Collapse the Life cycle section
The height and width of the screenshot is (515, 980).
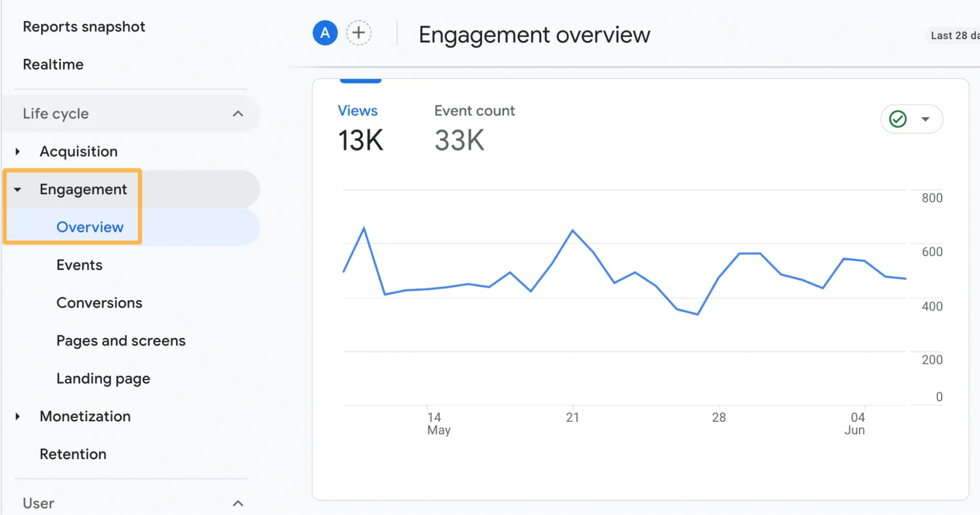tap(239, 114)
